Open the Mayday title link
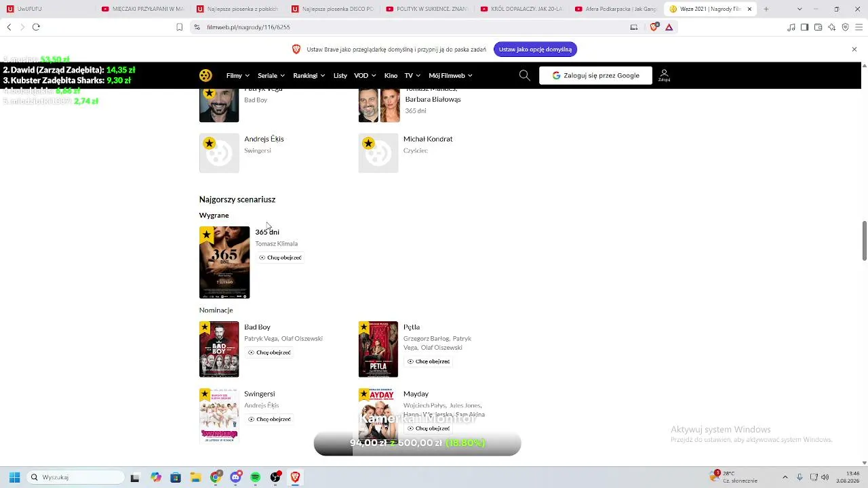This screenshot has width=868, height=488. (x=416, y=394)
